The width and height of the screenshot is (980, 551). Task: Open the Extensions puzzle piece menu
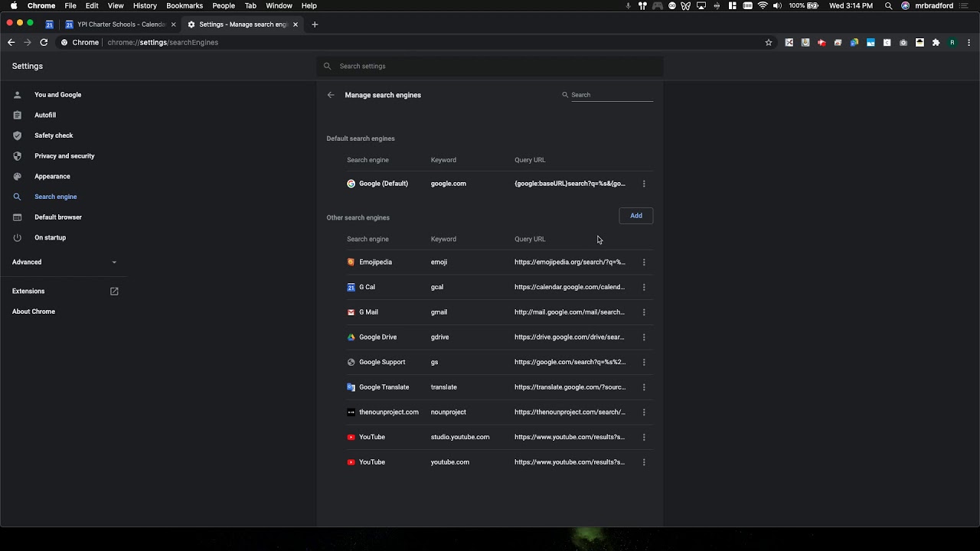936,43
